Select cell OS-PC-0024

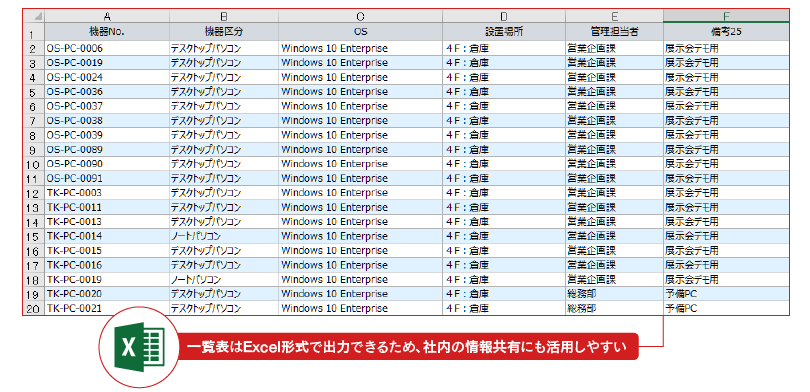click(x=107, y=77)
